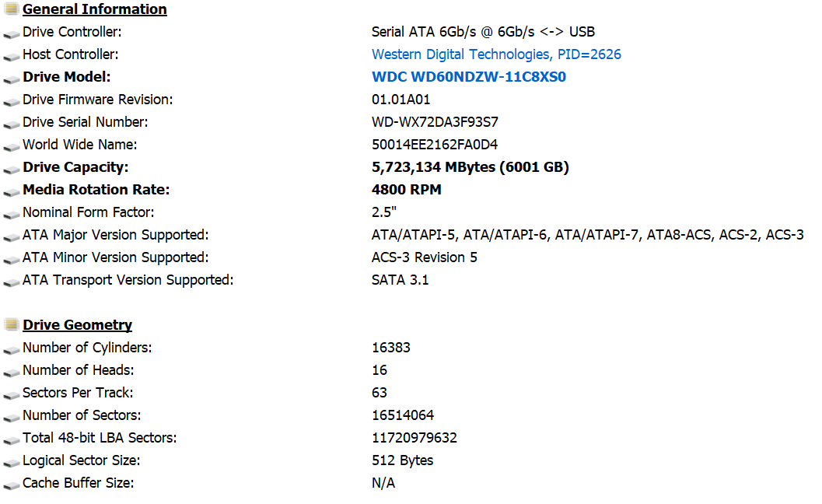Click the firmware revision value 01.01A01
This screenshot has height=504, width=822.
tap(401, 100)
